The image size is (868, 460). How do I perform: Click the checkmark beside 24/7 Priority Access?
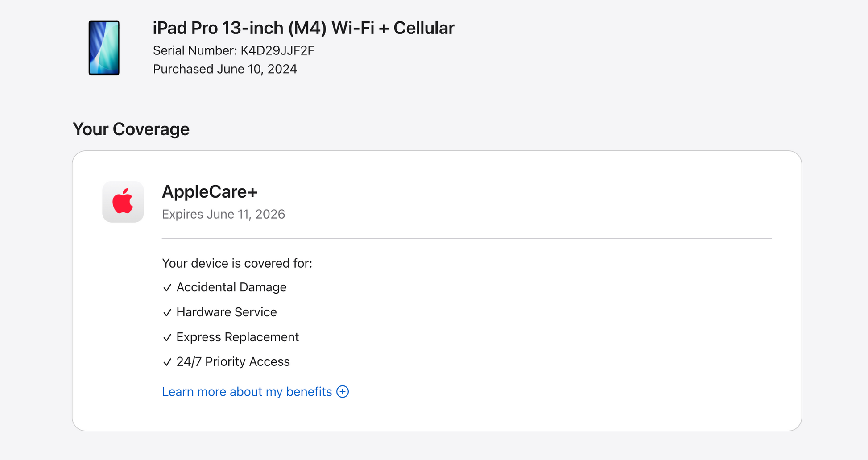(167, 362)
